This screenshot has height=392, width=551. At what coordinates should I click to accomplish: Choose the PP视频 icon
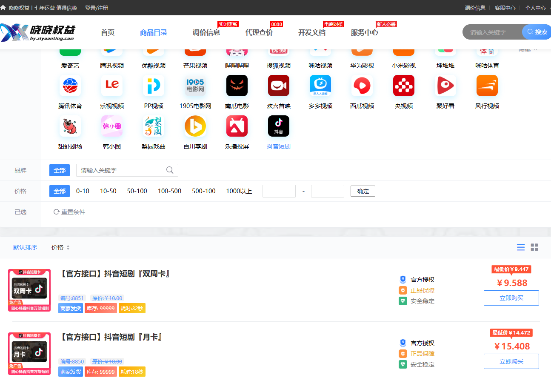(154, 86)
